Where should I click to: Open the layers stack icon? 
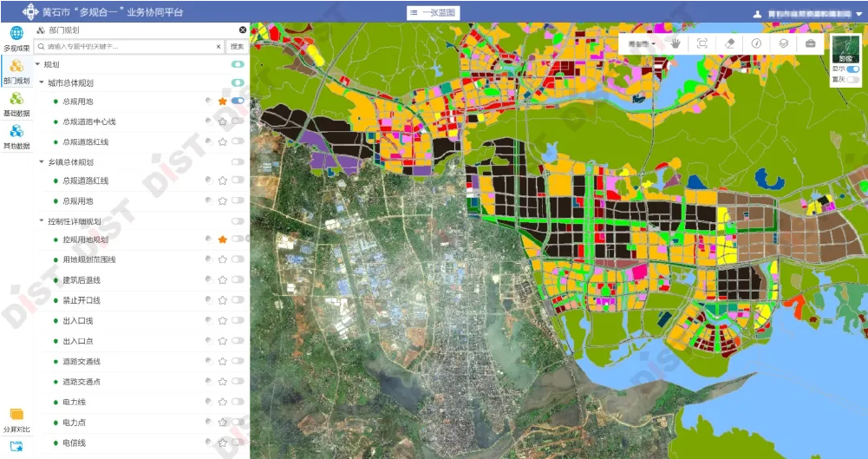(x=783, y=43)
